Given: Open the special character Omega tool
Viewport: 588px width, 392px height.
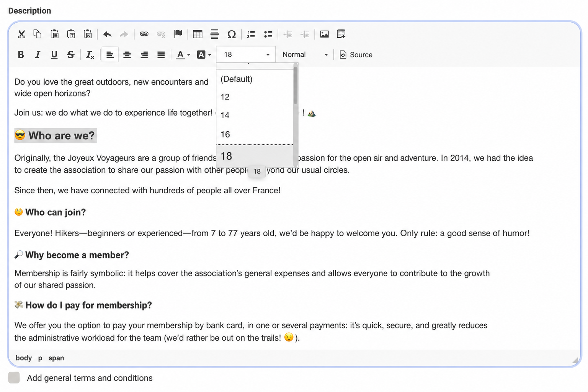Looking at the screenshot, I should coord(231,34).
